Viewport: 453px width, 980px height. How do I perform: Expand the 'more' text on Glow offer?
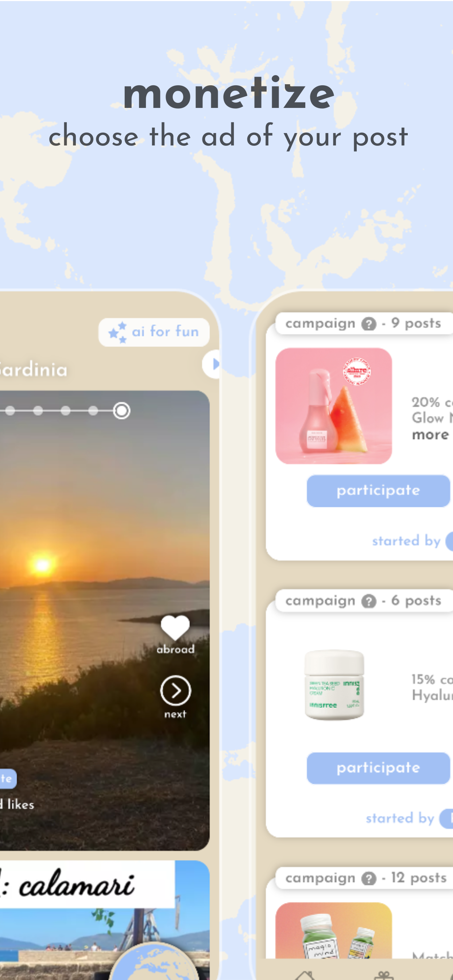pos(430,435)
